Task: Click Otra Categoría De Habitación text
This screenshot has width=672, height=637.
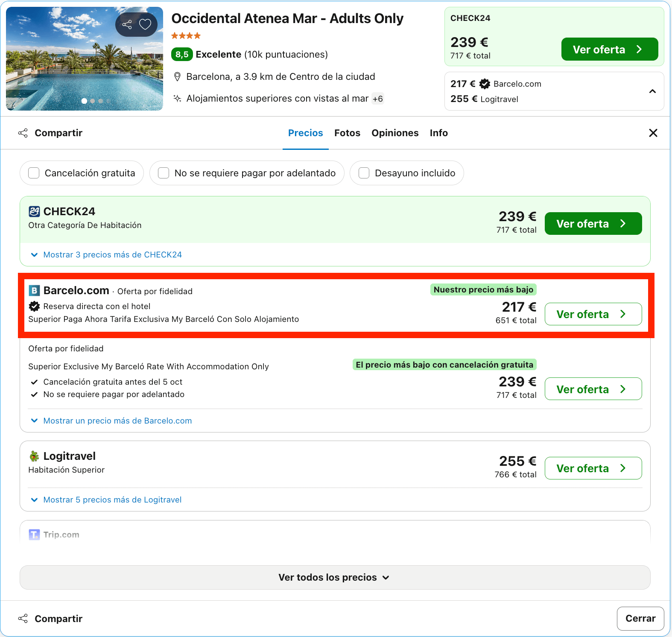Action: tap(85, 225)
